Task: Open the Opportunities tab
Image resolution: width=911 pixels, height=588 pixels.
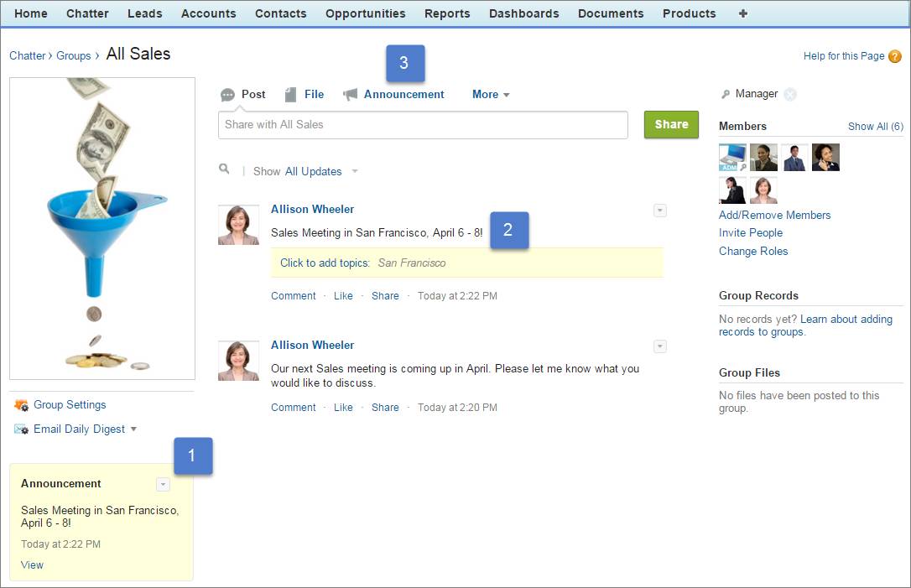Action: pos(366,13)
